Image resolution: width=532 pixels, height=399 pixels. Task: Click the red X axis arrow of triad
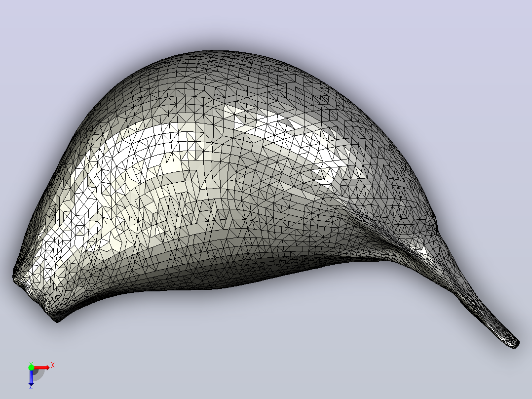[42, 367]
